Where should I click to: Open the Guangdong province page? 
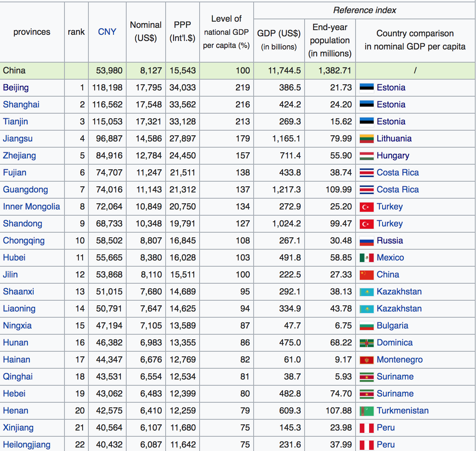pos(25,190)
